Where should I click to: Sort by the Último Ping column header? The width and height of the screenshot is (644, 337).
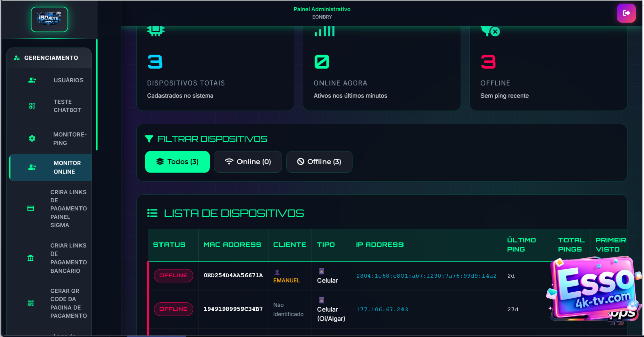tap(521, 245)
